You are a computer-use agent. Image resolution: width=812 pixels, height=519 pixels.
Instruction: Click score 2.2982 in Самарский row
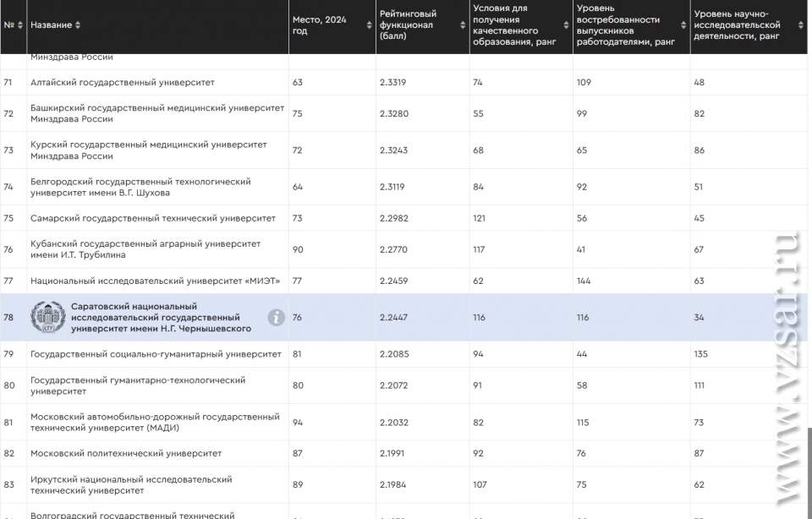coord(393,218)
